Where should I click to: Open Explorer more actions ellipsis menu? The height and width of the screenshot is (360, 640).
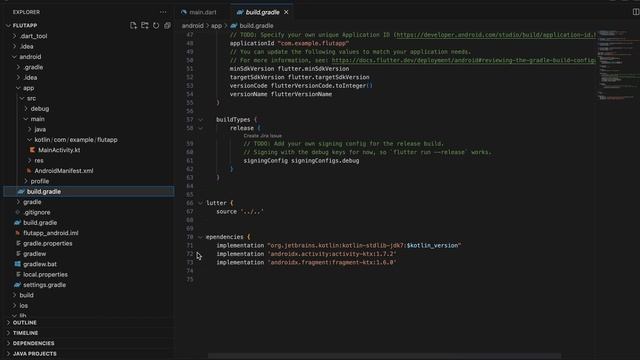(163, 12)
